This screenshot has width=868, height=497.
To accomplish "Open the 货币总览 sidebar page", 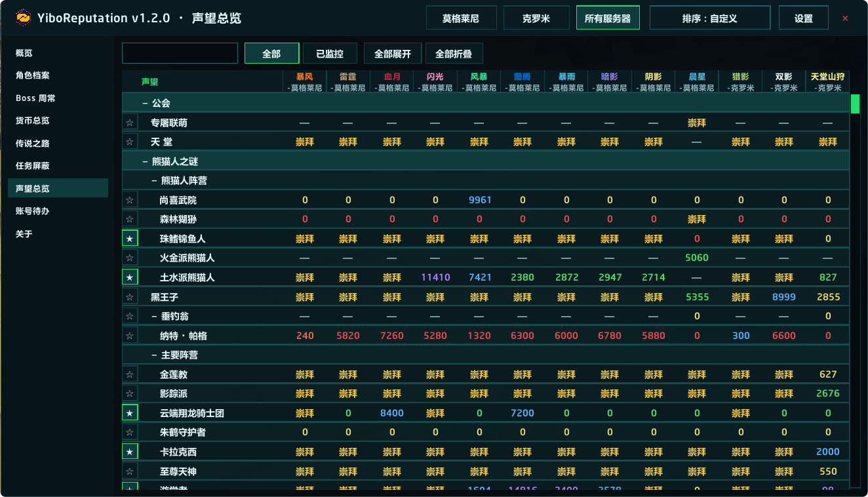I will pos(58,121).
